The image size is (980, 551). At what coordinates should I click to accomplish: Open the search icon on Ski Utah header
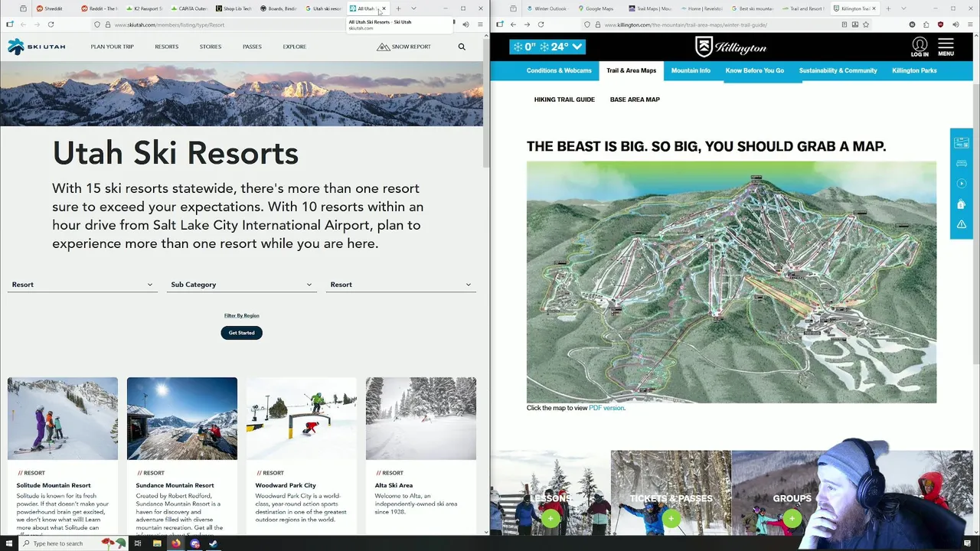(462, 47)
